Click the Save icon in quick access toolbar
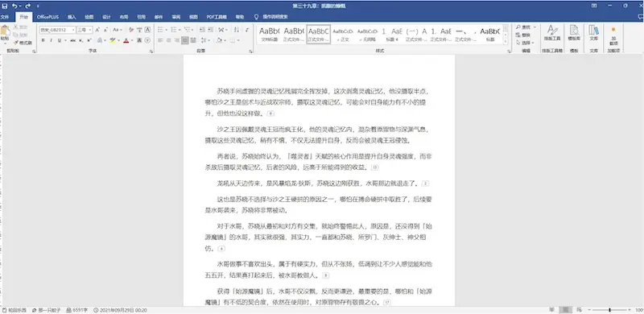 (x=4, y=6)
